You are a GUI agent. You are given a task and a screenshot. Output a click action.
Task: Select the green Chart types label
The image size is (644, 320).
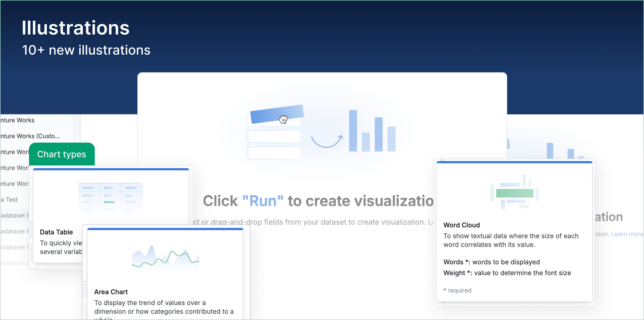[62, 154]
